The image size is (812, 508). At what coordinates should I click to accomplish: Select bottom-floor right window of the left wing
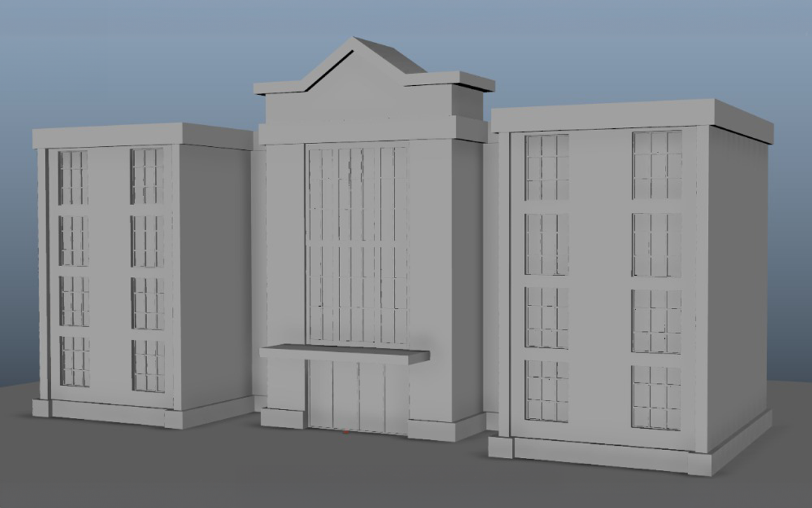pos(148,366)
